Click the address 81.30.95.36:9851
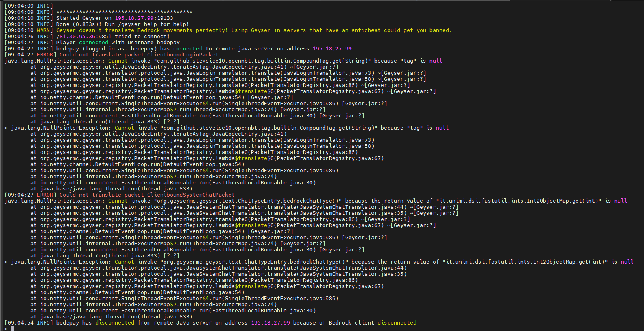644x331 pixels. point(86,36)
